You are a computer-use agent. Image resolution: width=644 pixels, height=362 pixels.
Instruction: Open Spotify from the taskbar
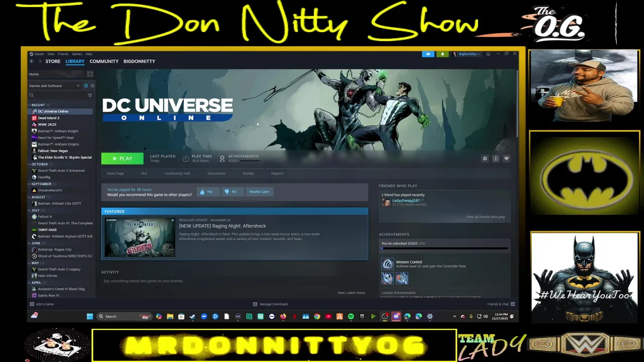point(351,316)
